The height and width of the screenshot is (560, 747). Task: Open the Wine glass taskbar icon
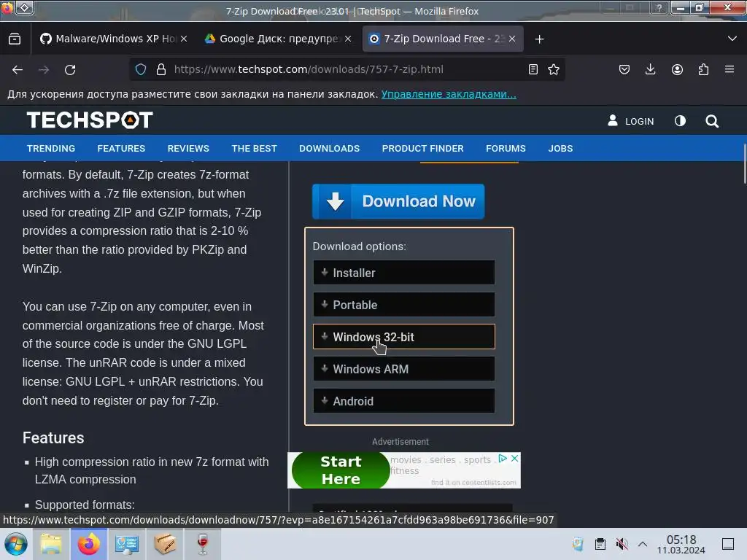click(203, 544)
